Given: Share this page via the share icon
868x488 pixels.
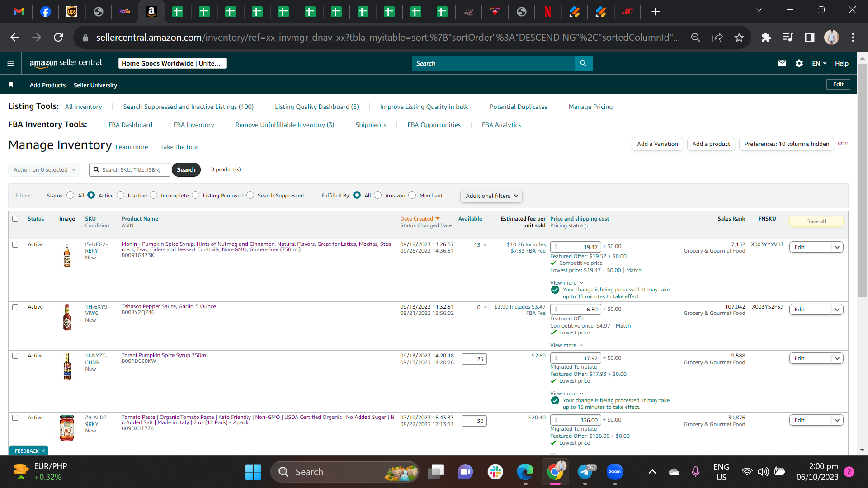Looking at the screenshot, I should tap(717, 38).
